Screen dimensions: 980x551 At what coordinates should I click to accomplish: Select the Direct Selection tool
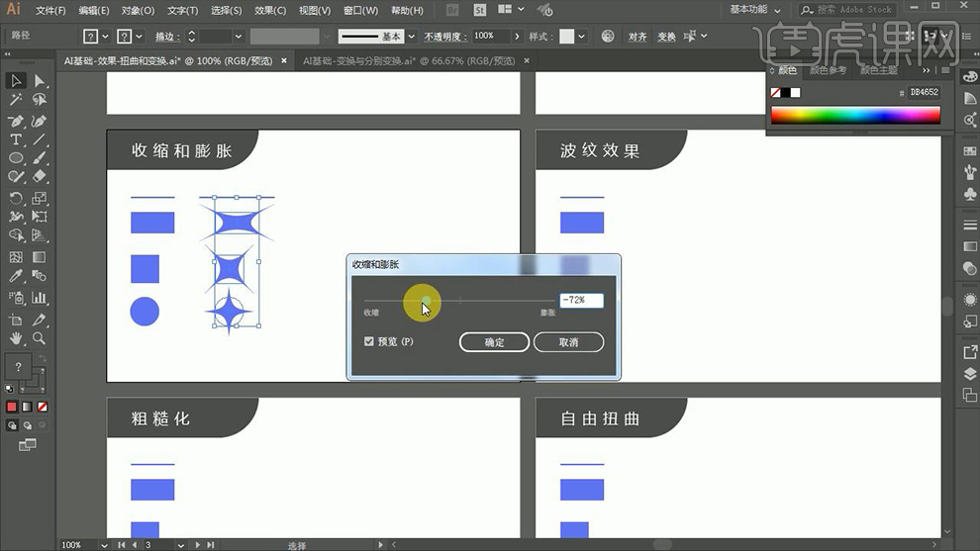[x=40, y=81]
